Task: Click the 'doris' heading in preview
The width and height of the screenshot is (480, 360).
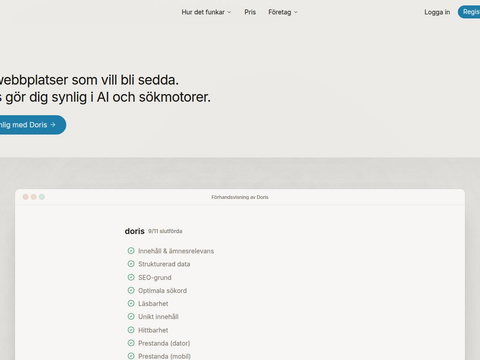Action: 135,231
